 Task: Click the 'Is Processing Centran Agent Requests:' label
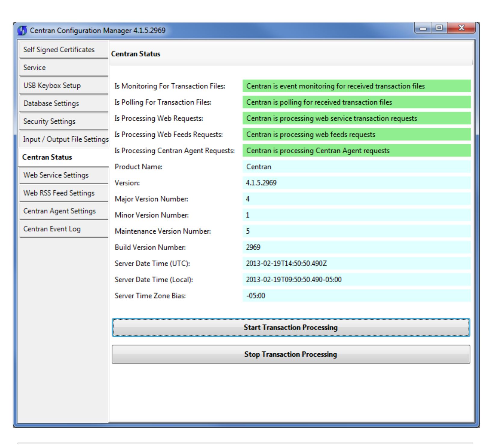coord(175,151)
